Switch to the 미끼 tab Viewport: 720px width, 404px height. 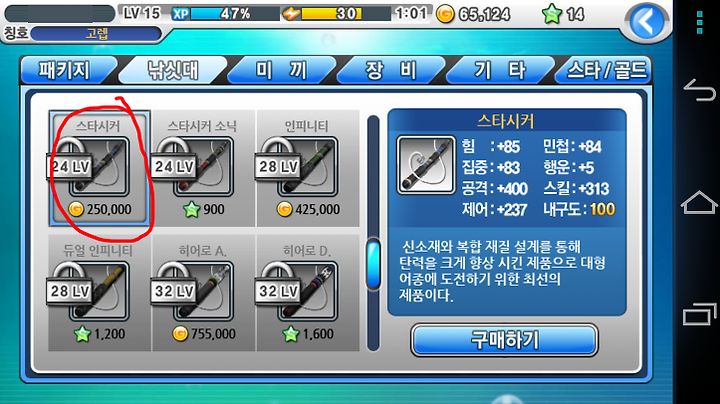pyautogui.click(x=281, y=70)
